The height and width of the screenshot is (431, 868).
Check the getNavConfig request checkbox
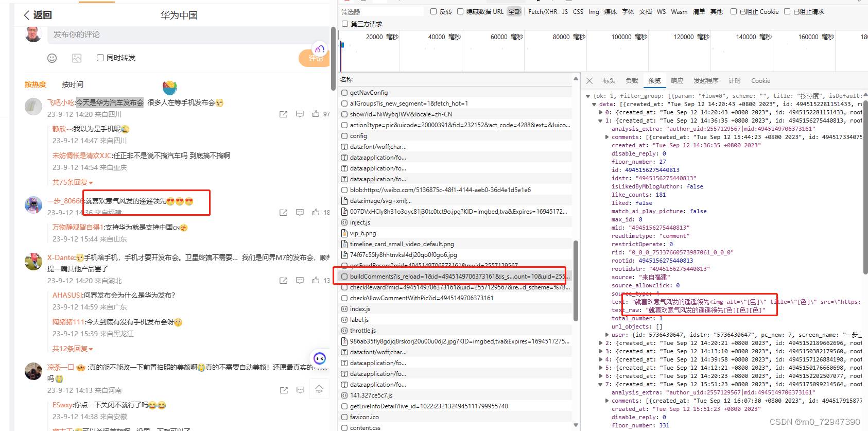click(344, 93)
